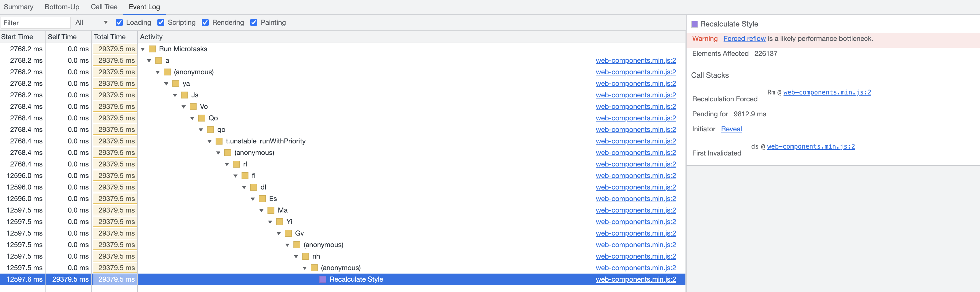This screenshot has height=292, width=980.
Task: Collapse the 'a' function row
Action: 149,60
